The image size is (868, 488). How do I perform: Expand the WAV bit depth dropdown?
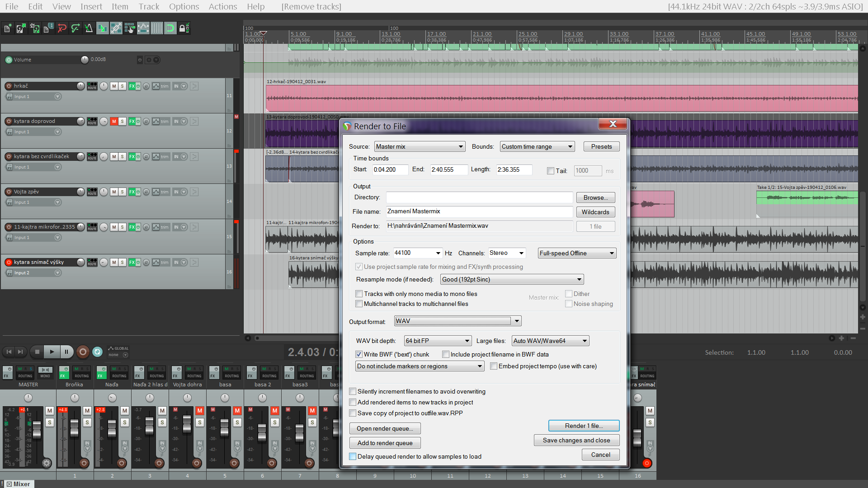(438, 341)
